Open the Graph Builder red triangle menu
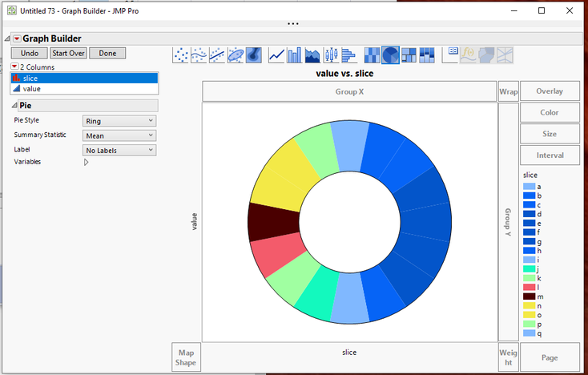Viewport: 588px width, 375px height. coord(17,38)
